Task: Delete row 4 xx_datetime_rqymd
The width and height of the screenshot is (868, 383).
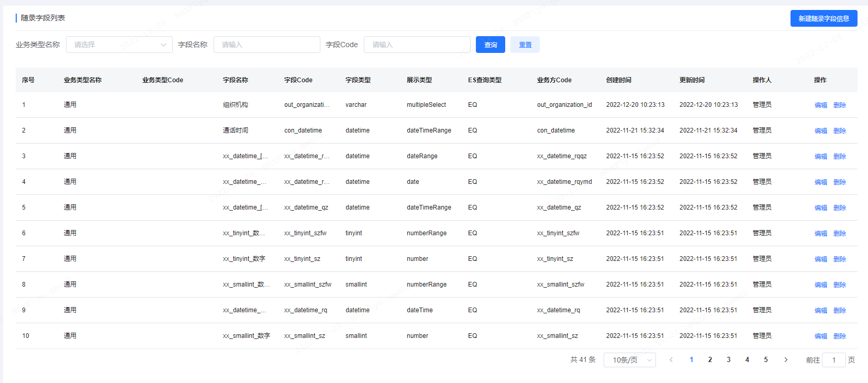Action: [839, 182]
